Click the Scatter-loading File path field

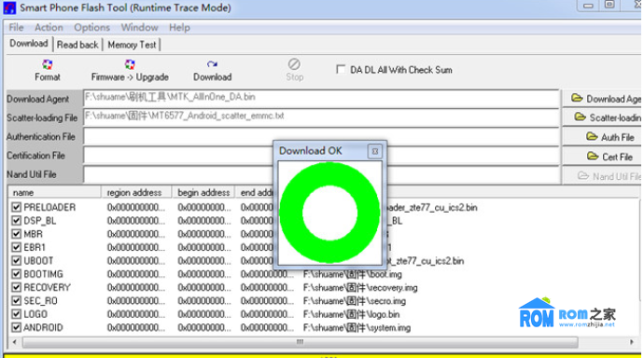[321, 117]
